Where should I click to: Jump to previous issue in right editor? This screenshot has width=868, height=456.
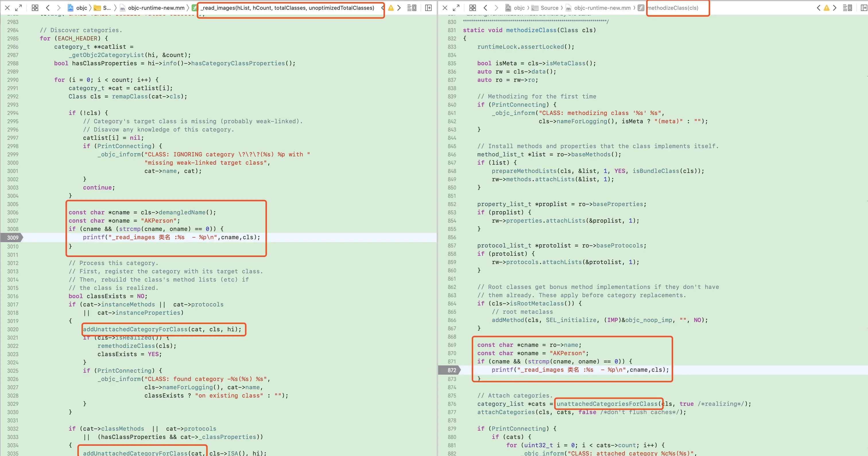818,7
